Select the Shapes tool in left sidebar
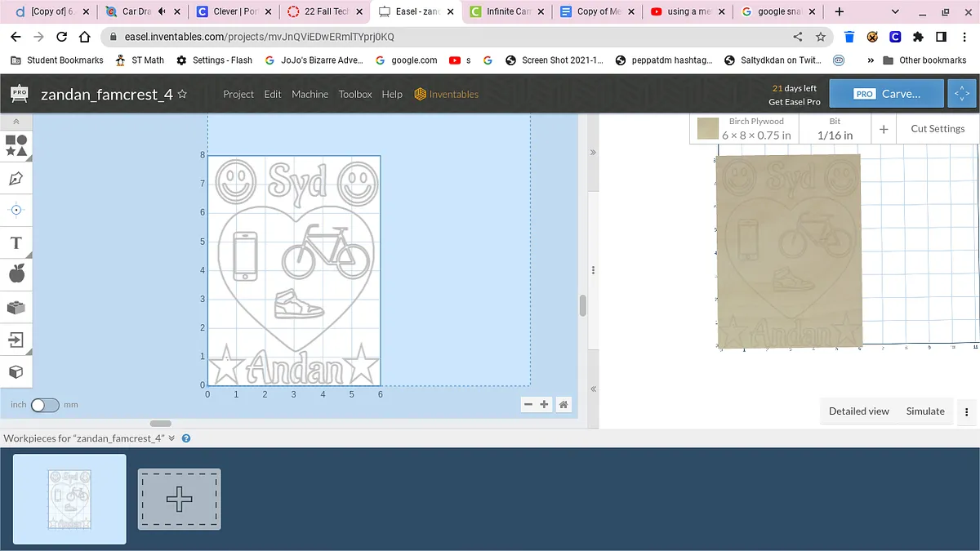This screenshot has width=980, height=551. (16, 146)
